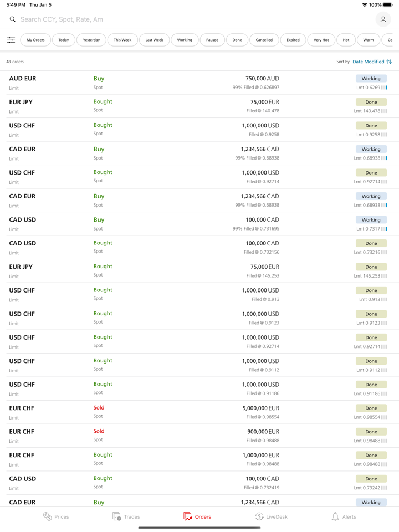Viewport: 399px width, 532px height.
Task: Enable the Working status filter
Action: tap(185, 40)
